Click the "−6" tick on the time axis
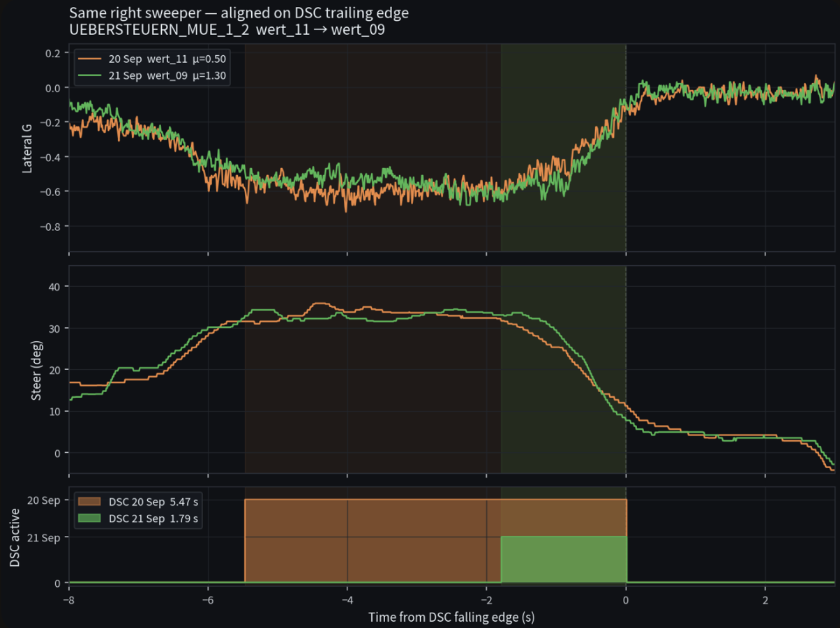 point(208,600)
